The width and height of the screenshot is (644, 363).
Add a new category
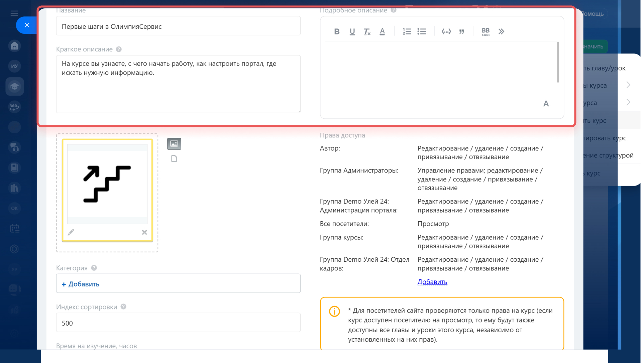pyautogui.click(x=81, y=284)
